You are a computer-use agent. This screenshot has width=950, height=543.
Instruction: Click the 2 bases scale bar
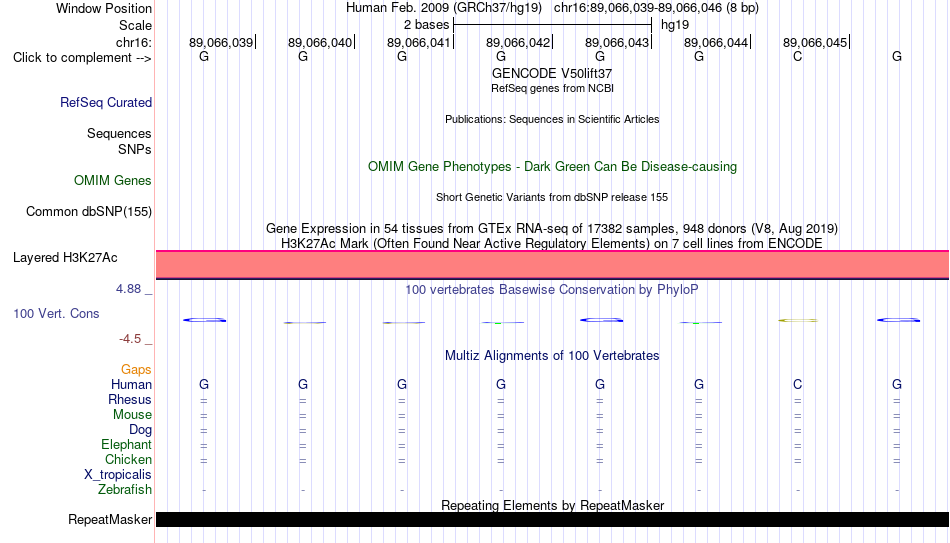552,25
